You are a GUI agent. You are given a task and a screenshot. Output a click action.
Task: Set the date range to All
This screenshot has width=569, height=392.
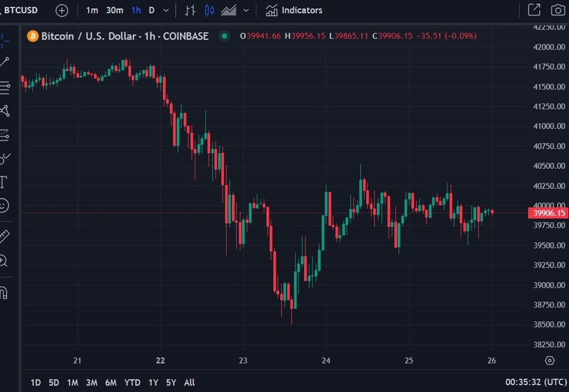click(x=190, y=383)
